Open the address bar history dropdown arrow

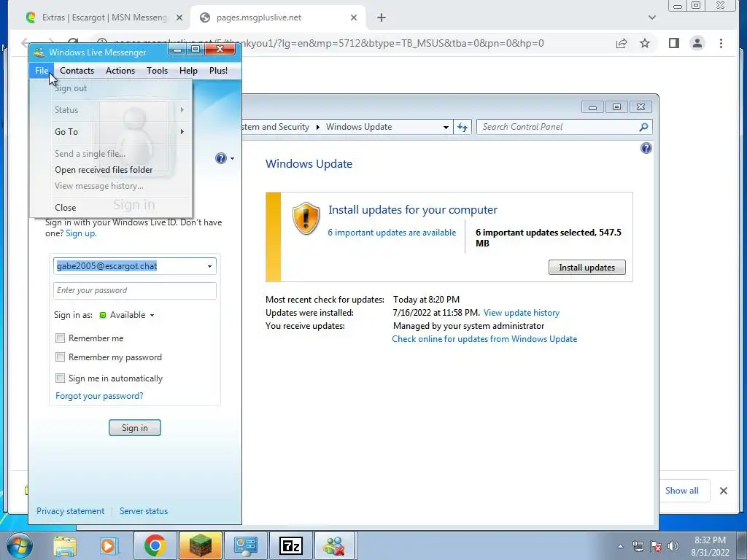[446, 127]
